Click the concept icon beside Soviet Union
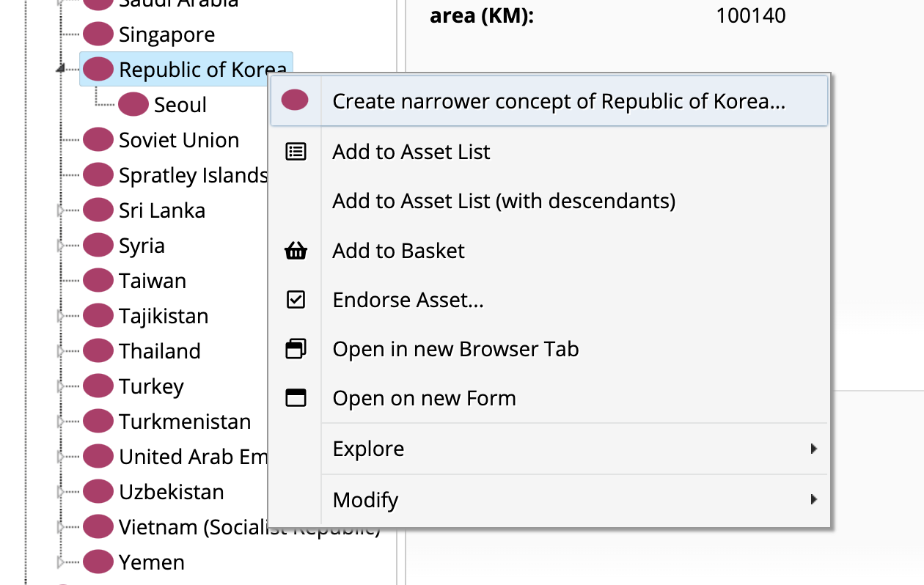Viewport: 924px width, 585px height. click(97, 139)
